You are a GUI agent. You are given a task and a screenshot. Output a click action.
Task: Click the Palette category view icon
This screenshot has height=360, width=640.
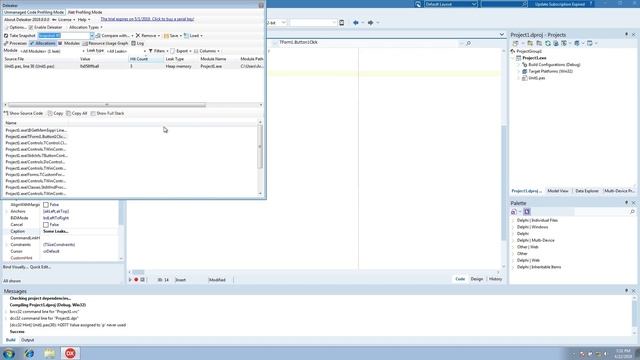click(x=527, y=212)
